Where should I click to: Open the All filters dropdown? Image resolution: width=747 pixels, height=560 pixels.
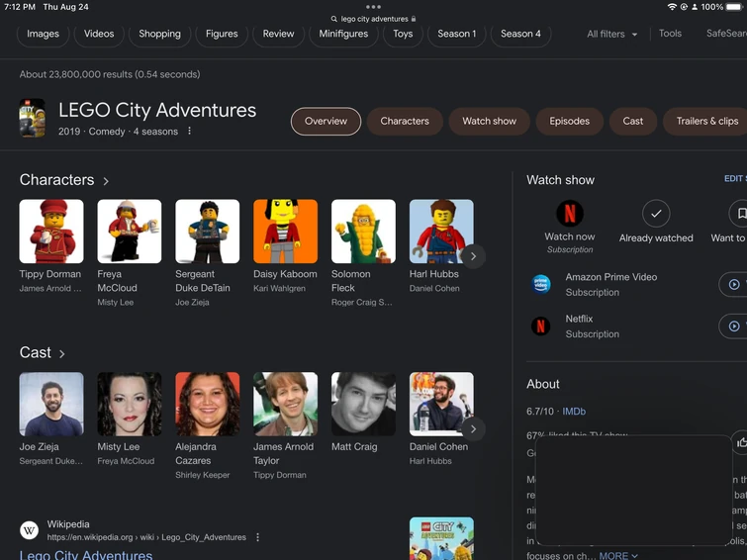612,34
